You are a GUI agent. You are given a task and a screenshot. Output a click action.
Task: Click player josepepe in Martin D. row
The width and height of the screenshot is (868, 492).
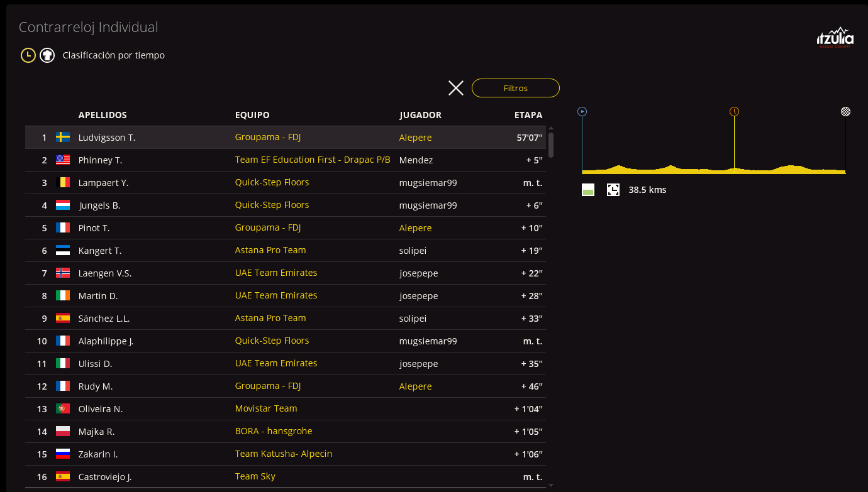[x=419, y=296]
